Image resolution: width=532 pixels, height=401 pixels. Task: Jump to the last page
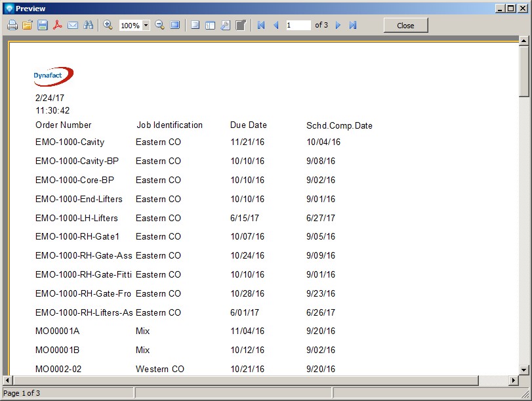coord(353,25)
